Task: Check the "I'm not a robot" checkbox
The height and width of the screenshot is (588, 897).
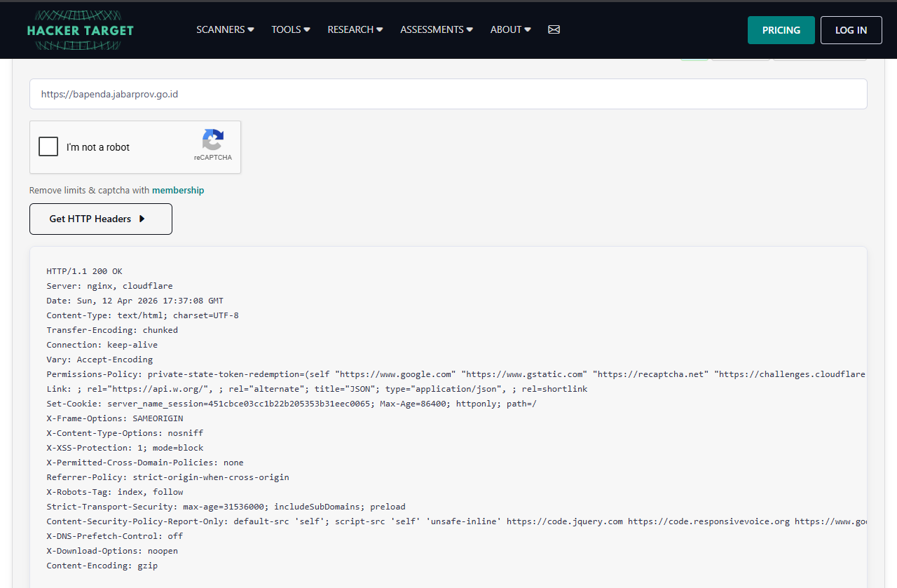Action: (x=48, y=147)
